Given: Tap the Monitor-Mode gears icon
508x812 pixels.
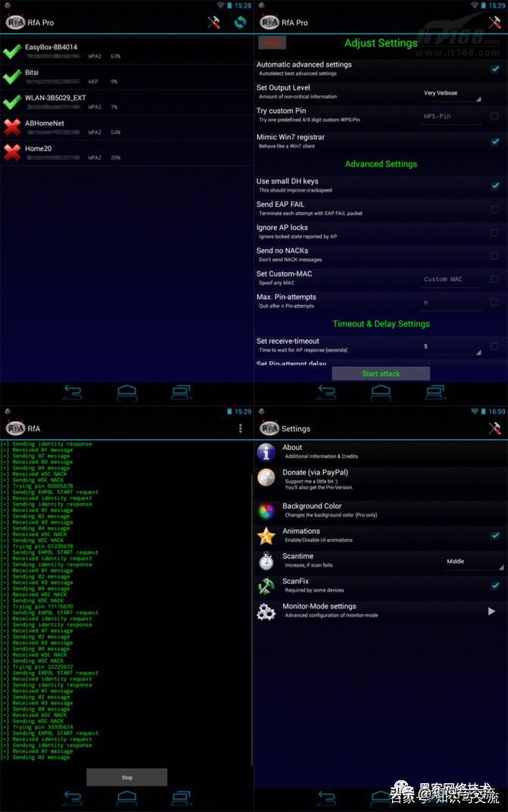Looking at the screenshot, I should pos(266,611).
